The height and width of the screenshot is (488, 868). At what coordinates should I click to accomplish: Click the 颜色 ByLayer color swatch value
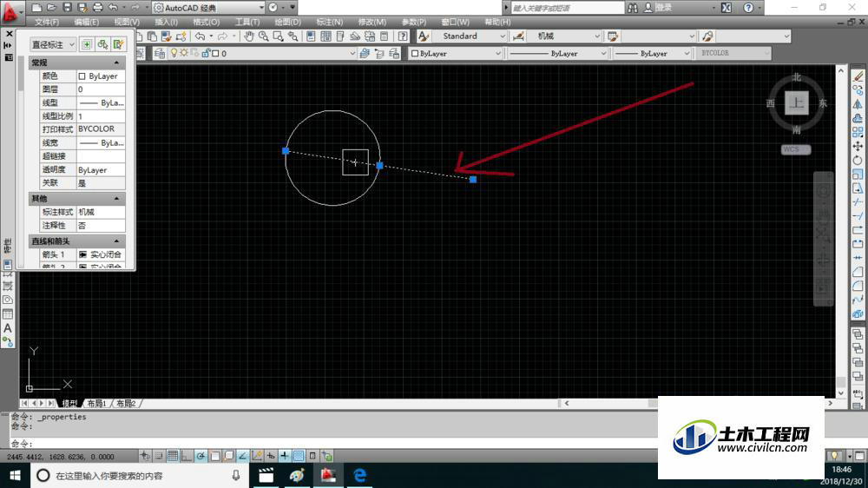point(101,76)
